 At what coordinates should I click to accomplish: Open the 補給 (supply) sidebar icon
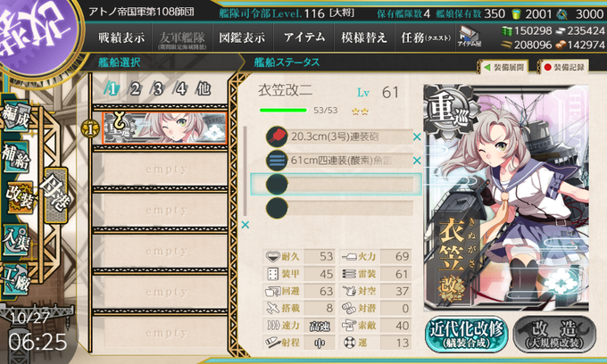tap(16, 157)
